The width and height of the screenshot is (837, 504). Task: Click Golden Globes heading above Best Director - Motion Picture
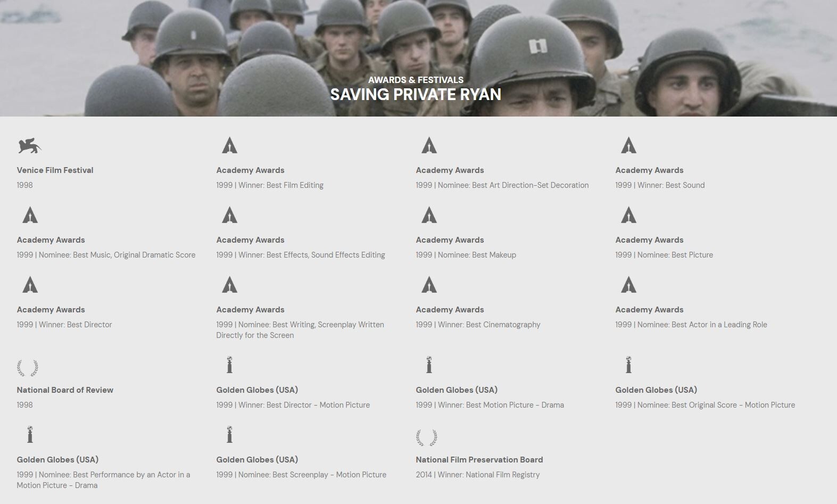[x=257, y=390]
